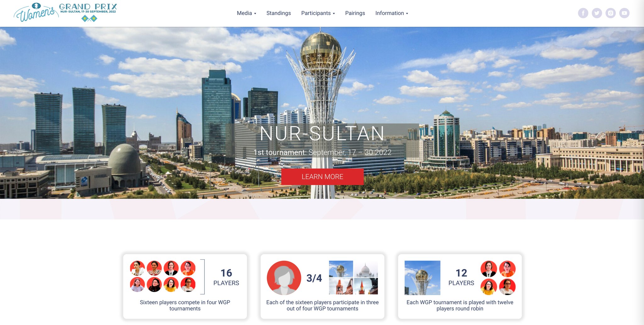Click the Women's Grand Prix logo

pos(65,13)
